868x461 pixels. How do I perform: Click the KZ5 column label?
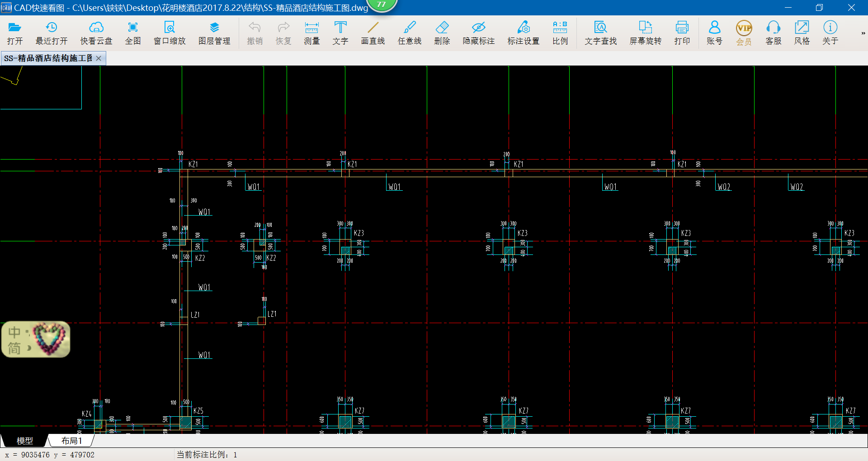198,411
